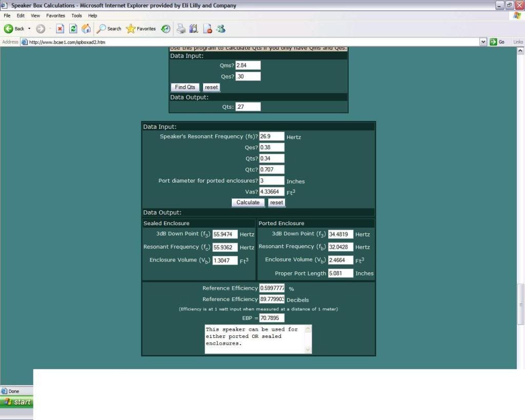525x420 pixels.
Task: Select the Sealed Resonant Frequency fc value
Action: [225, 247]
